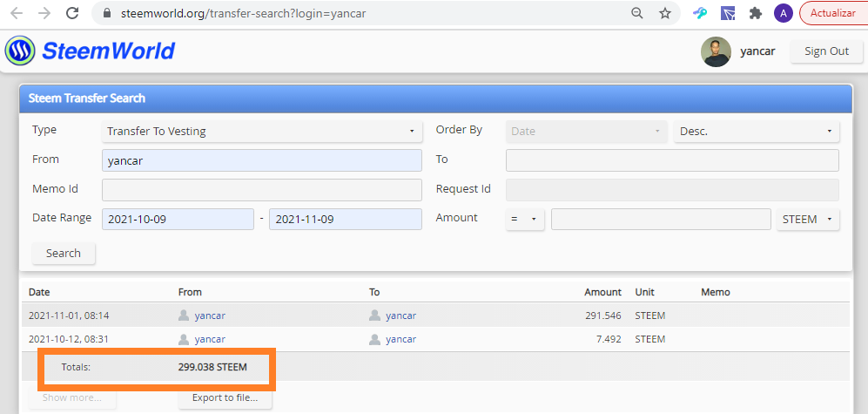Click the start date field 2021-10-09
868x414 pixels.
pyautogui.click(x=178, y=219)
